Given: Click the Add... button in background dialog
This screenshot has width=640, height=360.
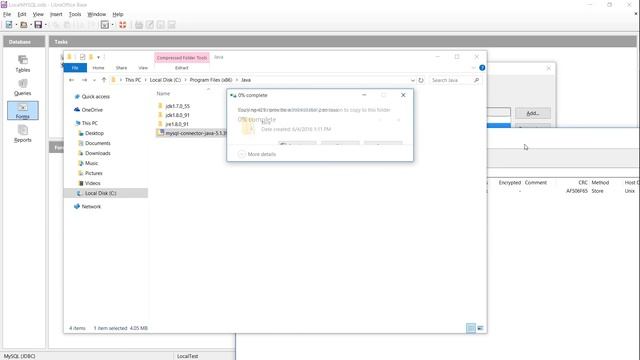Looking at the screenshot, I should click(533, 113).
